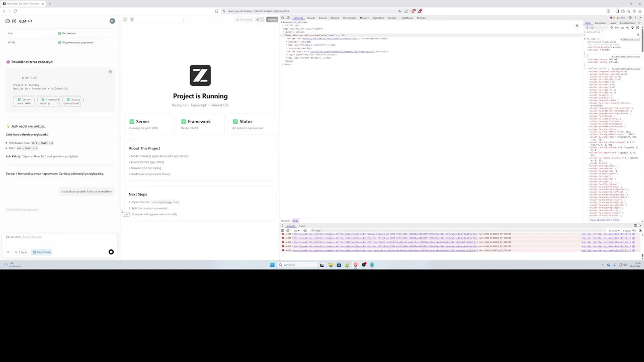Select the New Chat browser tab
Screen dimensions: 644x362
23,4
